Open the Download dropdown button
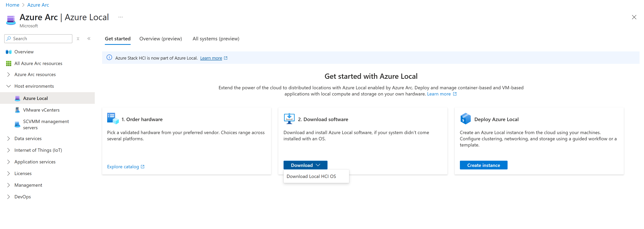 click(x=305, y=165)
